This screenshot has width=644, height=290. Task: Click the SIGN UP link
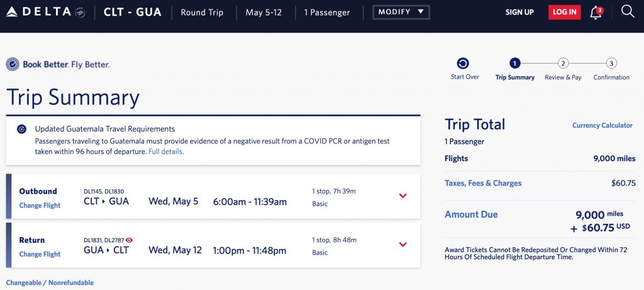pyautogui.click(x=519, y=13)
